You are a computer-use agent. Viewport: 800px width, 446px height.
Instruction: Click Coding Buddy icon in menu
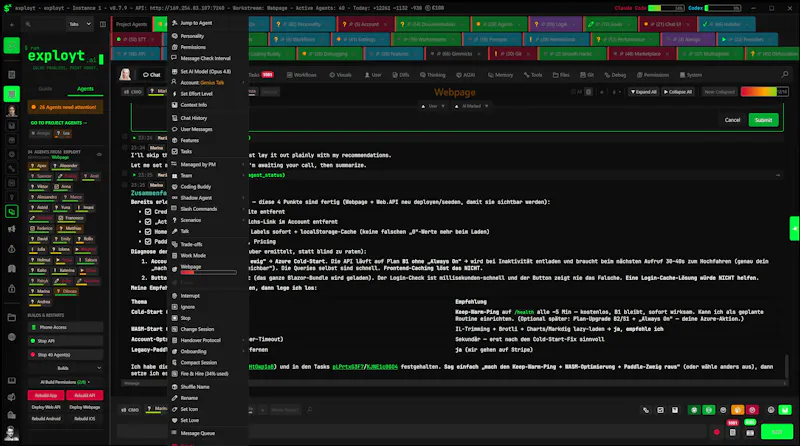[x=174, y=187]
